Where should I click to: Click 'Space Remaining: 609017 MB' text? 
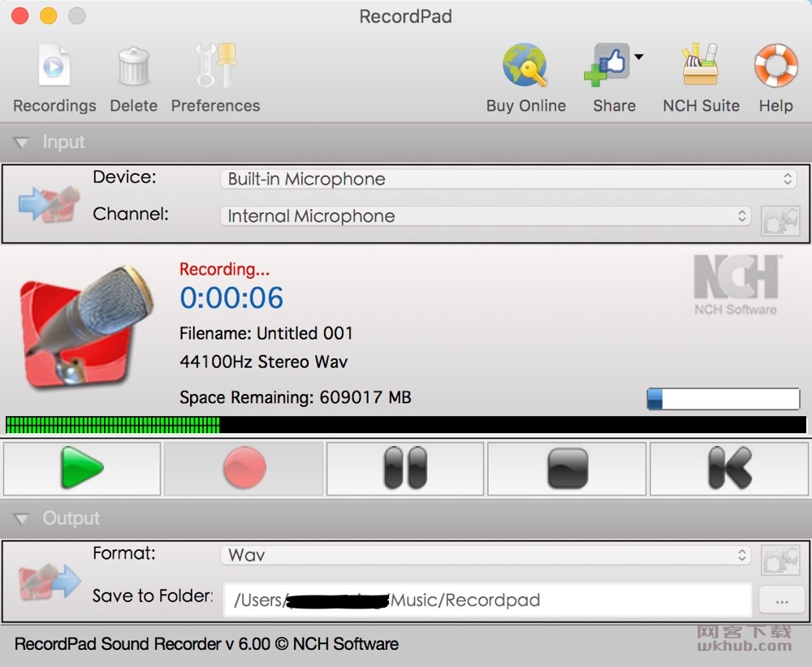coord(296,397)
